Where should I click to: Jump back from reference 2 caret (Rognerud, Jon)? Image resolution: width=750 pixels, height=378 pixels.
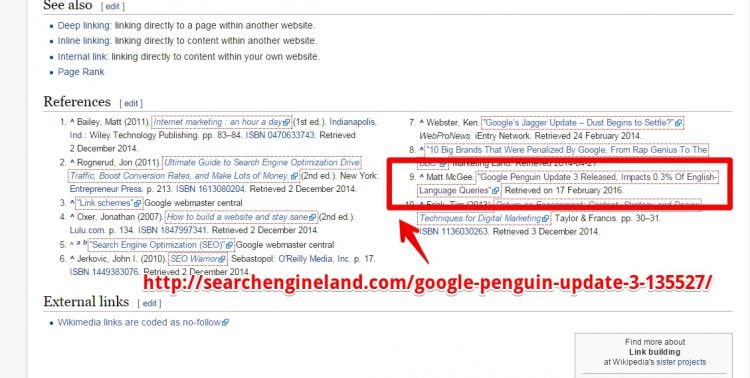[72, 163]
